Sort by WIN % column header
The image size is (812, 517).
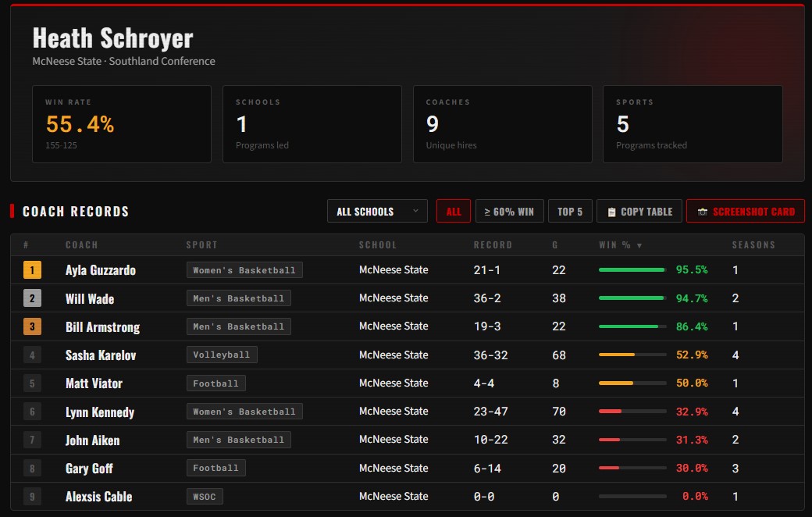click(621, 245)
